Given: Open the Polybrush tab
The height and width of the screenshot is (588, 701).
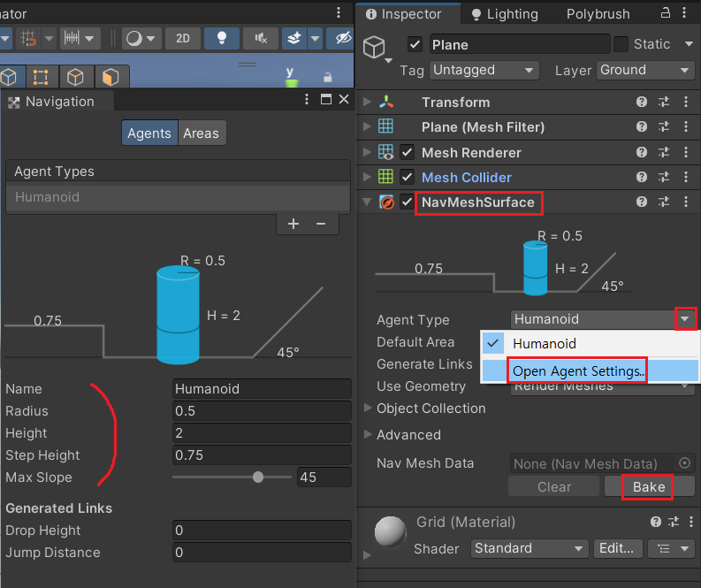Looking at the screenshot, I should tap(598, 14).
